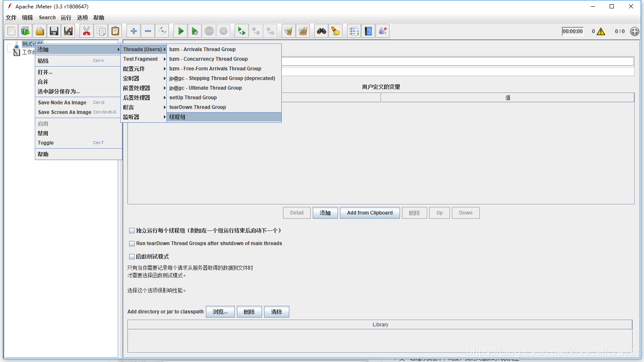This screenshot has height=362, width=644.
Task: Save the test plan with floppy icon
Action: pos(54,31)
